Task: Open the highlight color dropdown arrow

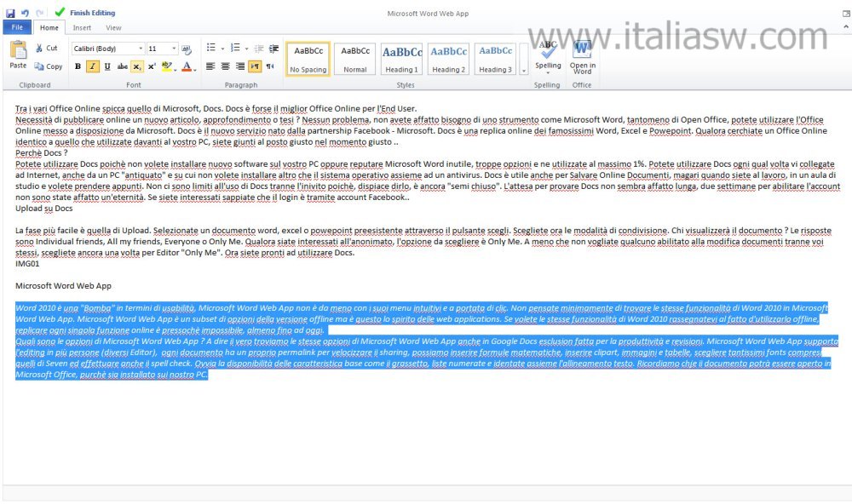Action: click(x=176, y=68)
